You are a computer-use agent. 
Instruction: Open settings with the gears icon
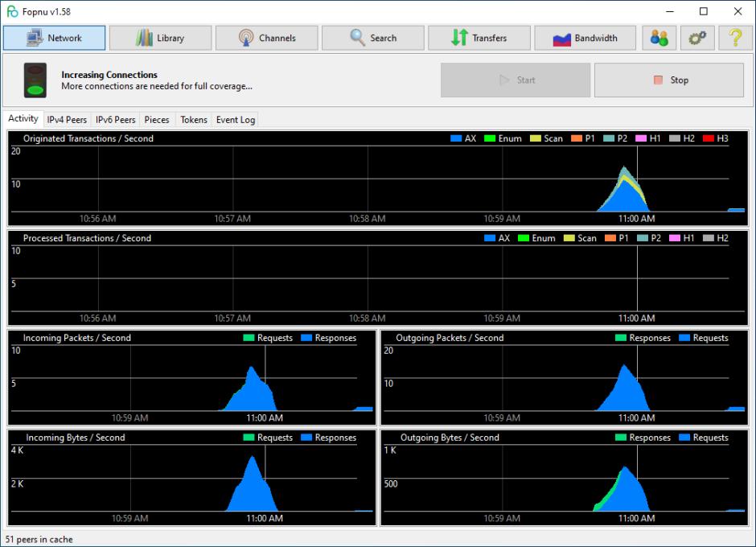point(697,38)
